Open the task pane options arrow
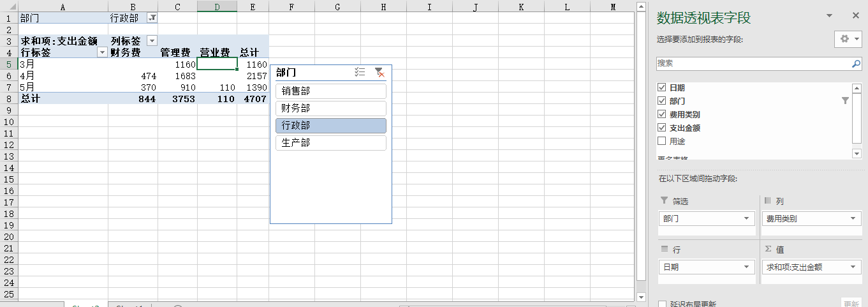 829,16
